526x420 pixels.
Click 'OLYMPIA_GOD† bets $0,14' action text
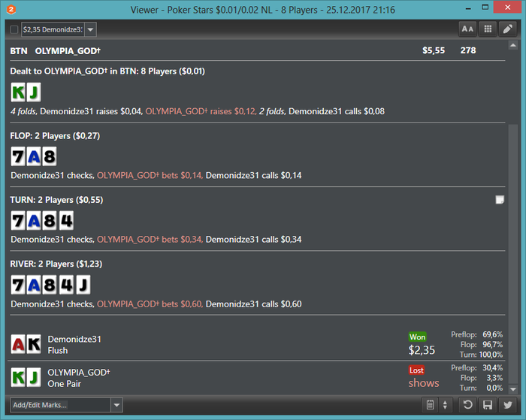pyautogui.click(x=150, y=176)
